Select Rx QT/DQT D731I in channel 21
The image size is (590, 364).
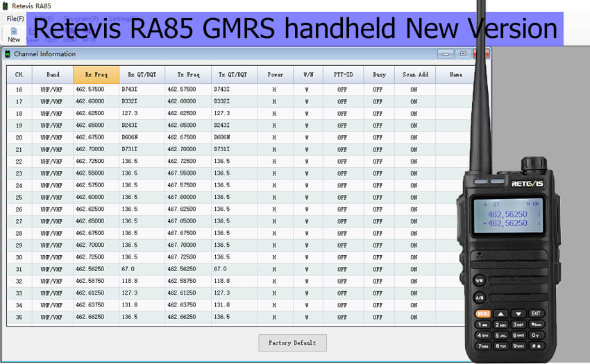point(142,149)
